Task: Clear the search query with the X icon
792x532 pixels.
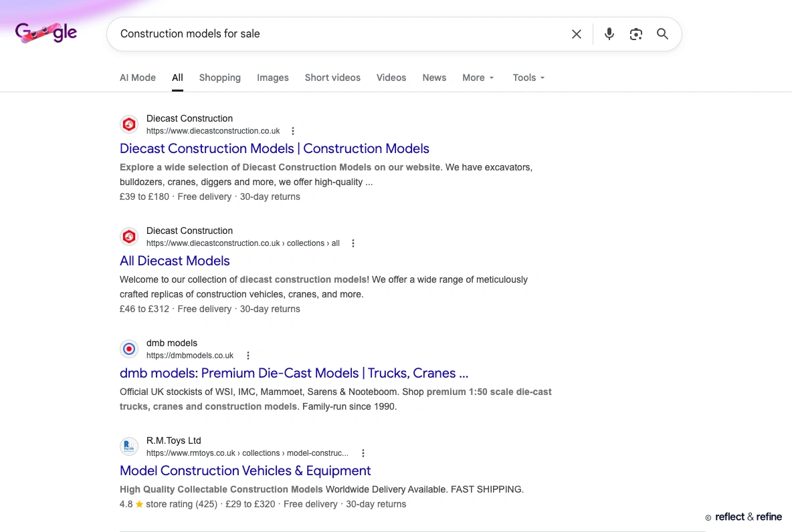Action: coord(576,33)
